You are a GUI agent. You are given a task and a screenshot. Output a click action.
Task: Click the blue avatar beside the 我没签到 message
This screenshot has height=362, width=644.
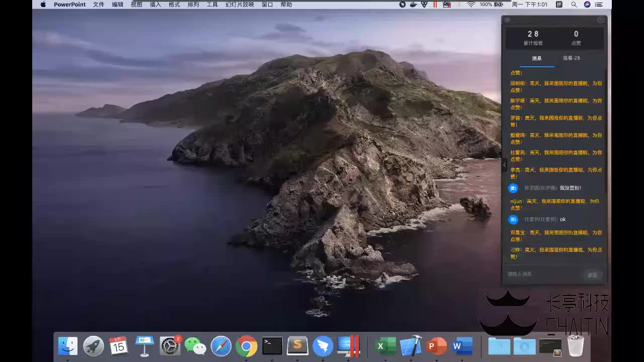pos(513,188)
